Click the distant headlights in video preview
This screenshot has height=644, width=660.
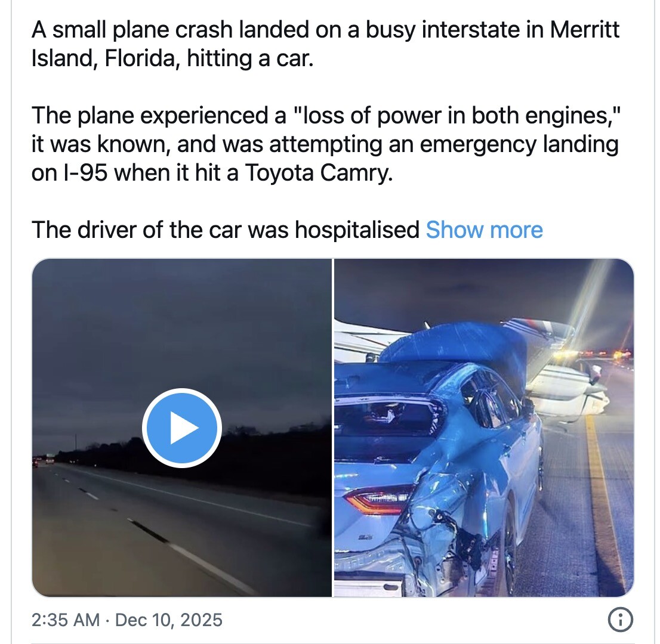coord(42,460)
